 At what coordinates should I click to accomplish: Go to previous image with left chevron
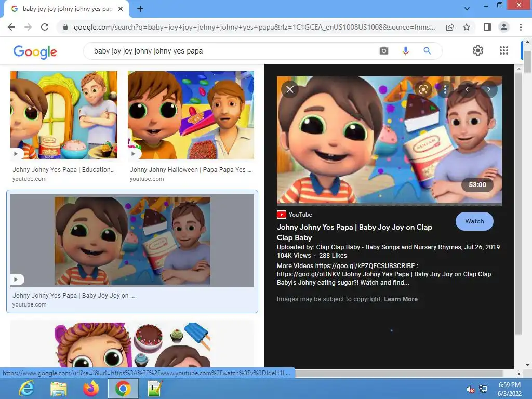point(467,89)
